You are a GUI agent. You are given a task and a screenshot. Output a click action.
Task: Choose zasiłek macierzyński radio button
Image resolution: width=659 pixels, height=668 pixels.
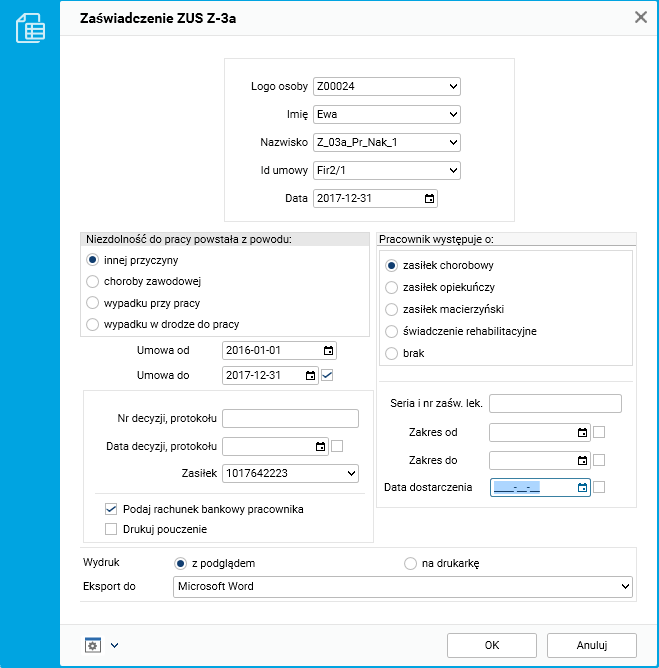(391, 309)
